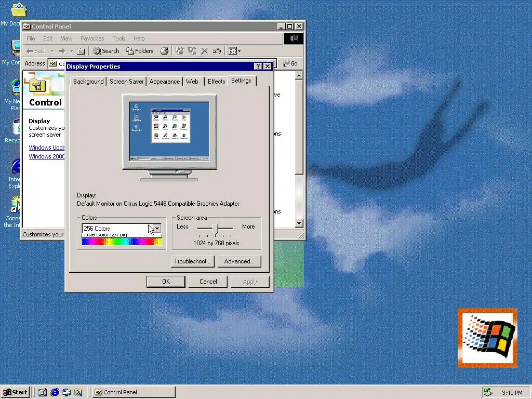Click the Advanced... button

[239, 261]
